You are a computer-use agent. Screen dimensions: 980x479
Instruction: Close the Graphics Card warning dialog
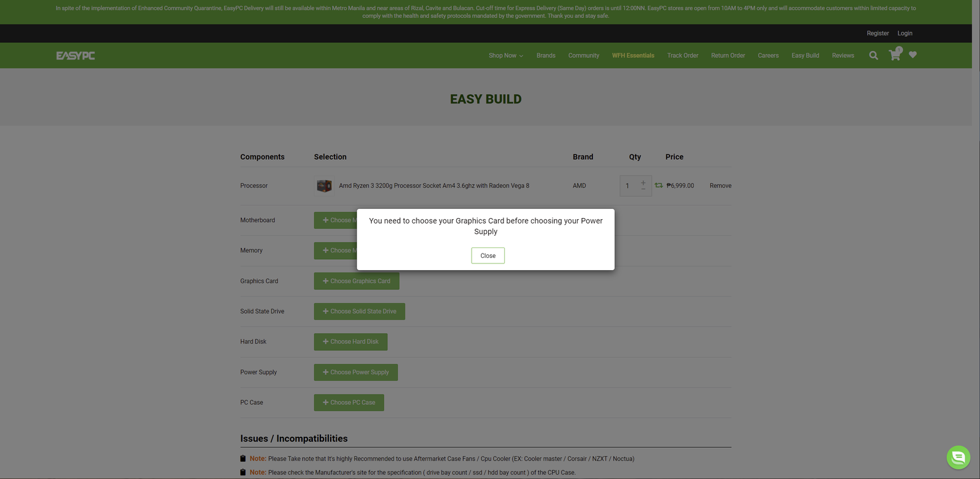point(488,255)
